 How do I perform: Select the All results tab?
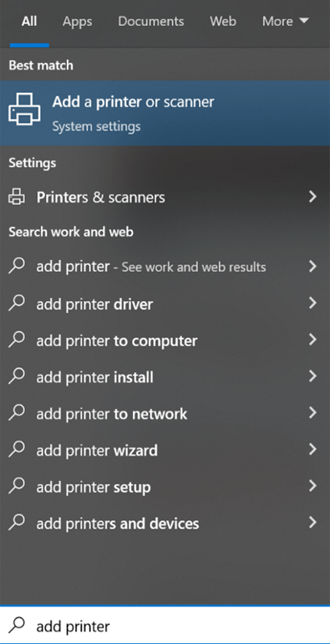29,22
